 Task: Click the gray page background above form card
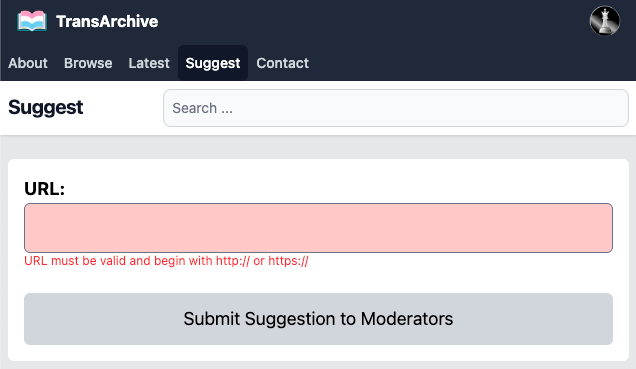[x=318, y=148]
